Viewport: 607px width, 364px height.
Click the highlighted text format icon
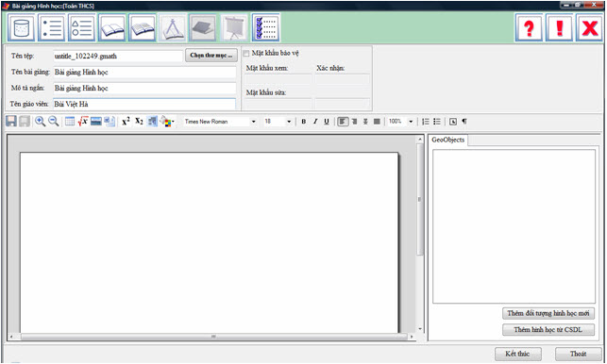click(x=153, y=122)
